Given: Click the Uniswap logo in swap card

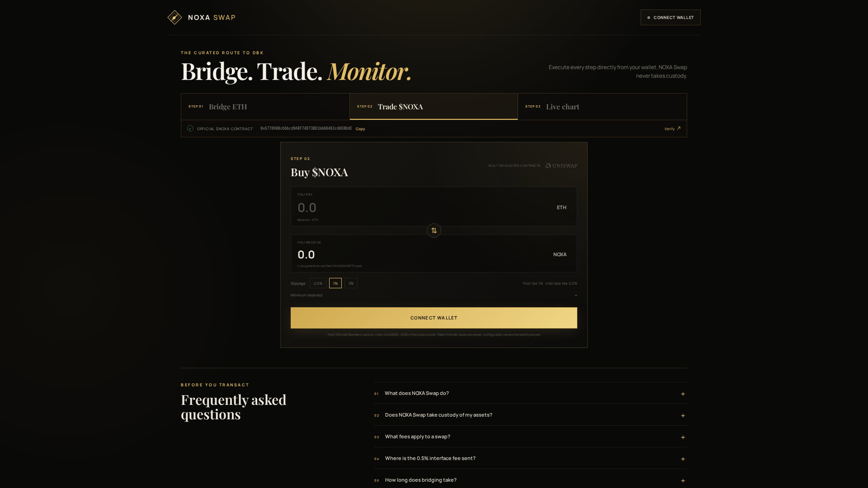Looking at the screenshot, I should pos(561,166).
